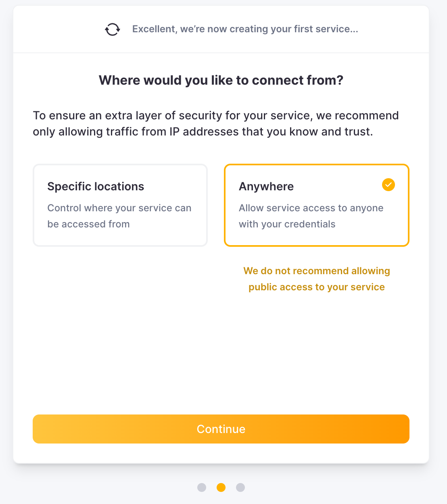
Task: Click the first gray pagination dot
Action: point(202,487)
